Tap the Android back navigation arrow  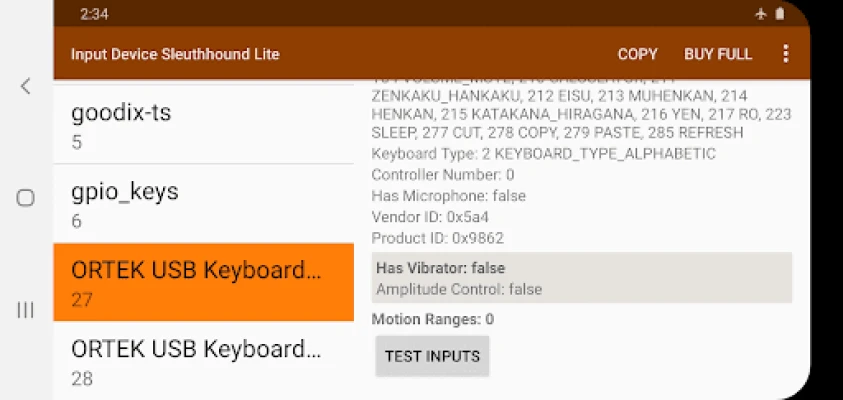(26, 87)
